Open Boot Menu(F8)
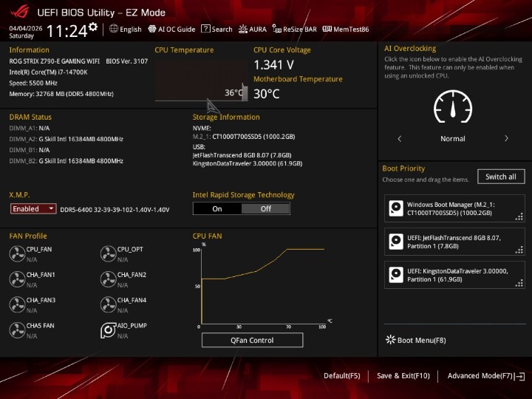The image size is (532, 399). (416, 340)
